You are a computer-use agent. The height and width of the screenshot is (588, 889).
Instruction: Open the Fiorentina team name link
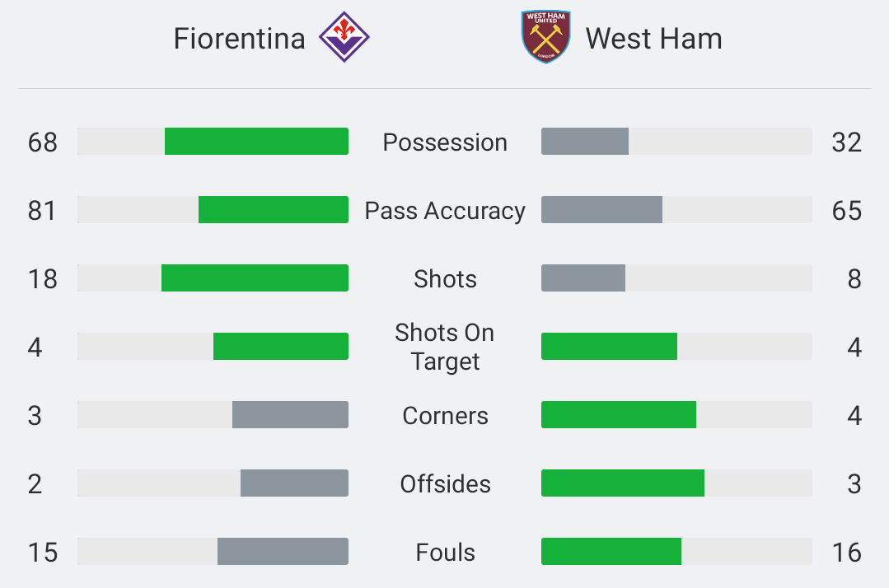coord(239,39)
